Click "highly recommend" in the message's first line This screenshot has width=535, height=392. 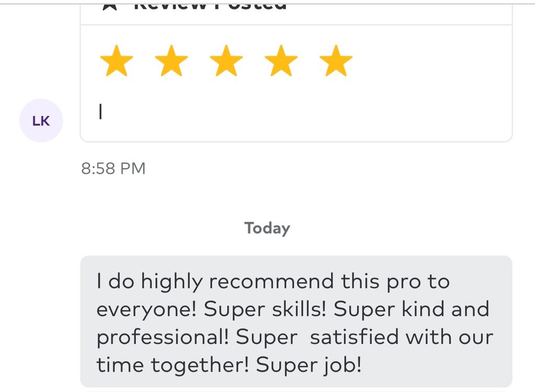[x=238, y=282]
